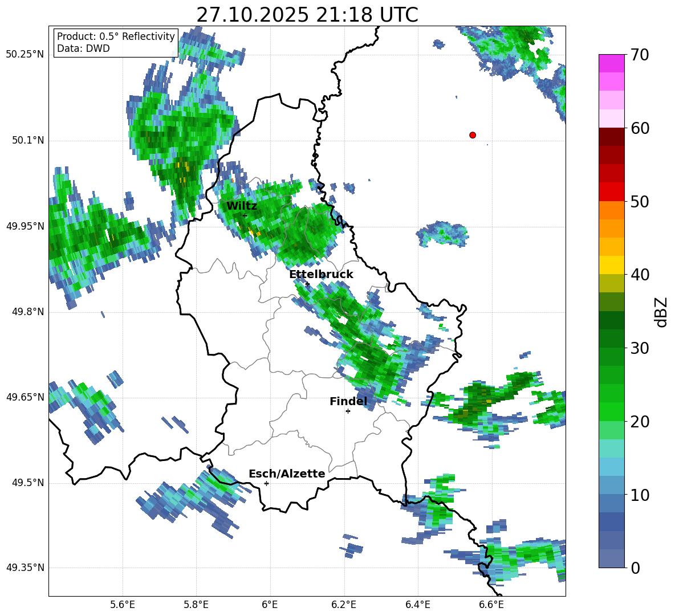Pick the light blue swatch above 10 dBZ
The width and height of the screenshot is (675, 616).
(611, 486)
